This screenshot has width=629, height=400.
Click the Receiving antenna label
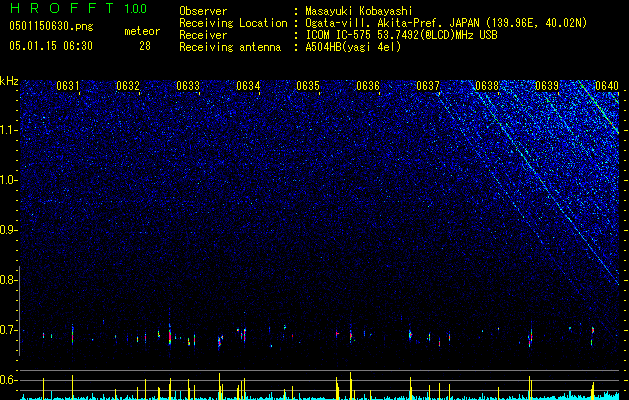point(230,47)
